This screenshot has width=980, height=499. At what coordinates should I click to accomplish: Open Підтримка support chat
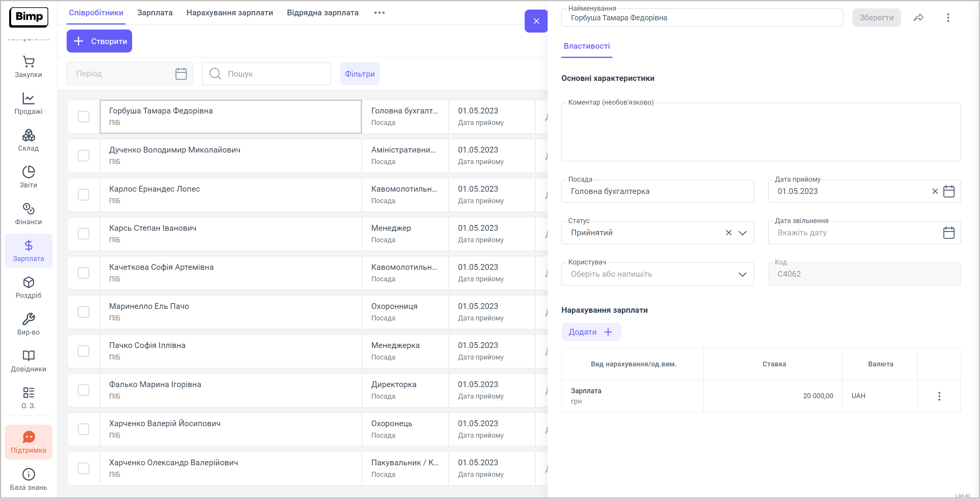28,442
